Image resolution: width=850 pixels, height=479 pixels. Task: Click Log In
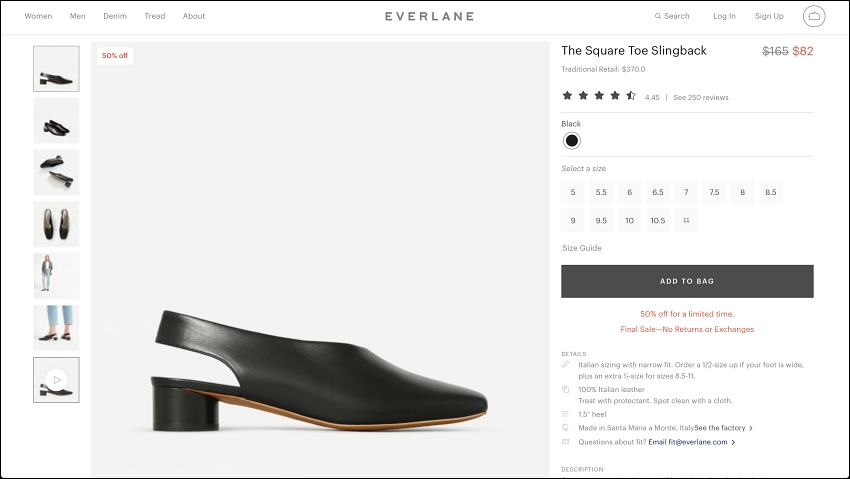pos(724,16)
